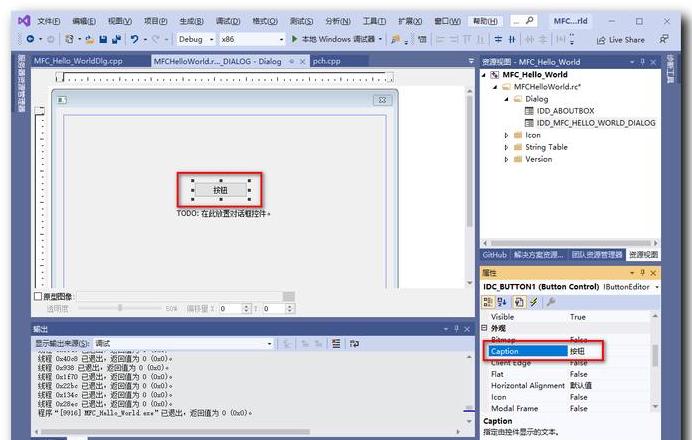The height and width of the screenshot is (440, 692).
Task: Switch to pch.cpp tab
Action: (327, 61)
